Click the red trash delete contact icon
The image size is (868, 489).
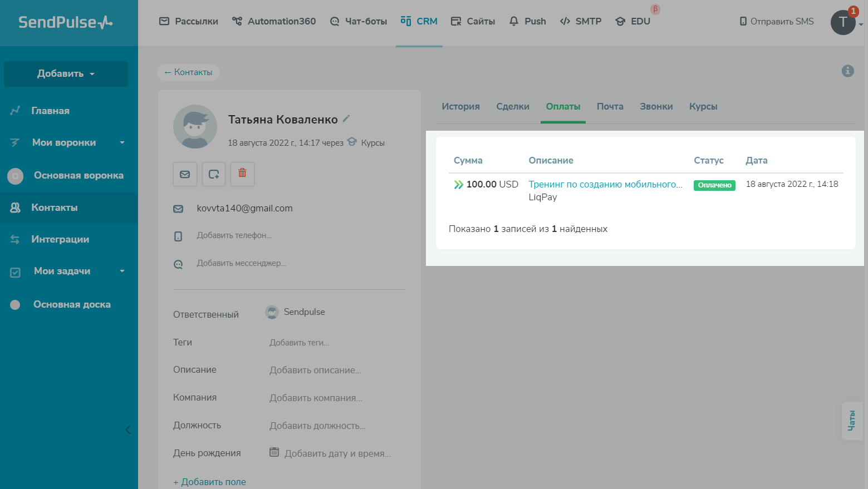click(242, 174)
